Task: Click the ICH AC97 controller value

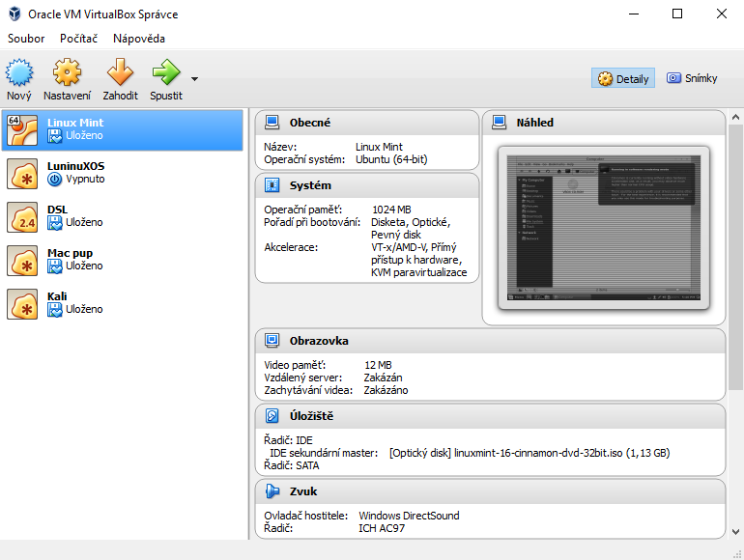Action: click(382, 528)
